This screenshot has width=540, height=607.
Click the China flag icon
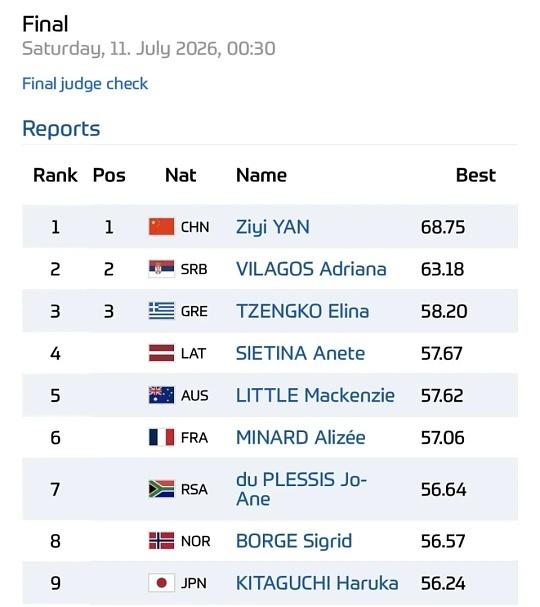coord(161,226)
